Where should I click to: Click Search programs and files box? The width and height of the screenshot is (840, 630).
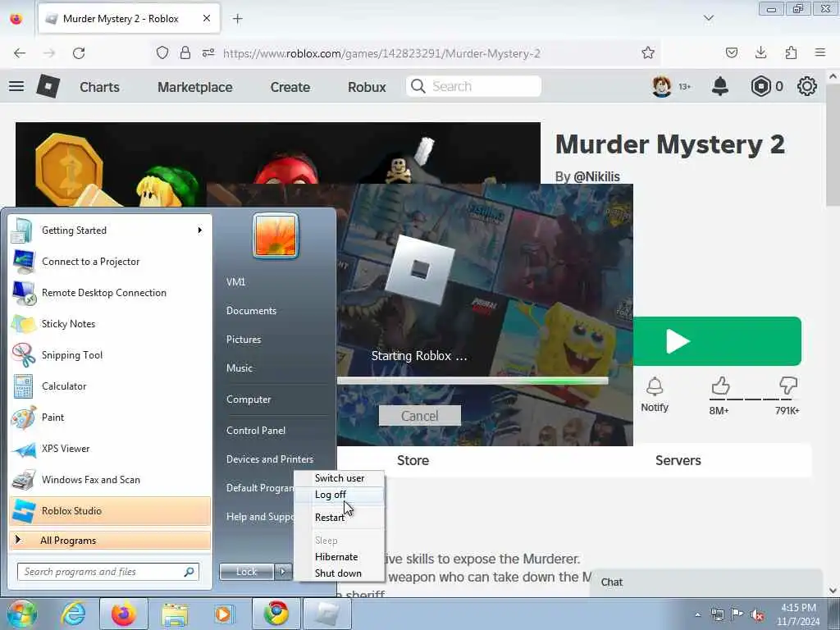click(107, 572)
